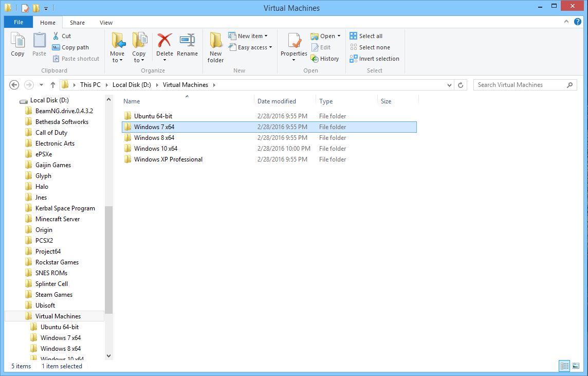Click This PC in the address bar
The width and height of the screenshot is (588, 376).
tap(90, 85)
